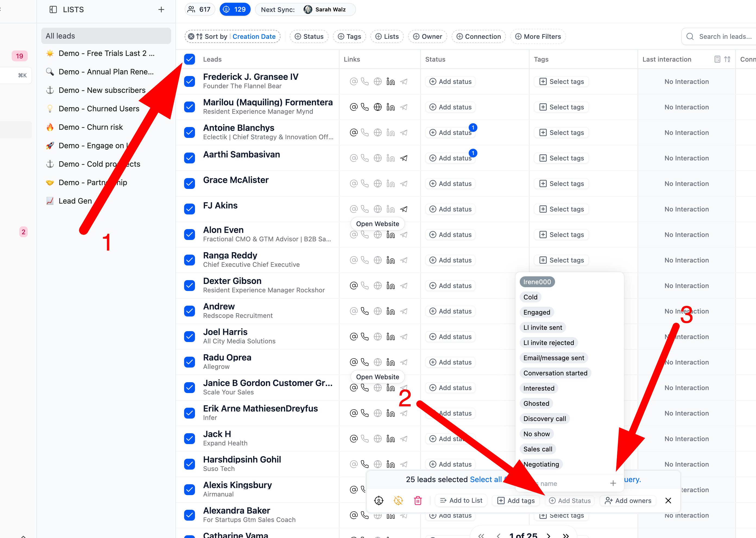
Task: Uncheck Ranga Reddy row
Action: 190,260
